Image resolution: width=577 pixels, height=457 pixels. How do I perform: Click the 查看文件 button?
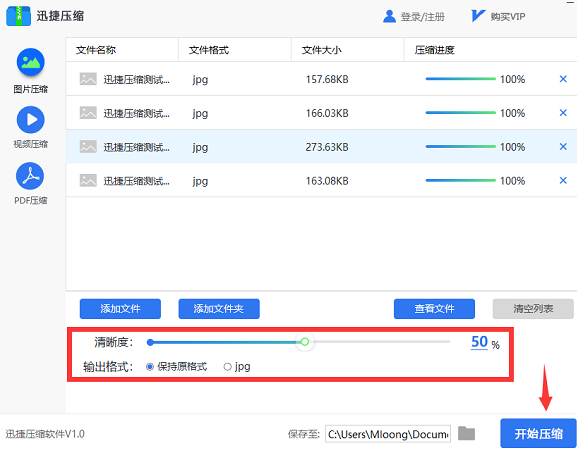[434, 309]
